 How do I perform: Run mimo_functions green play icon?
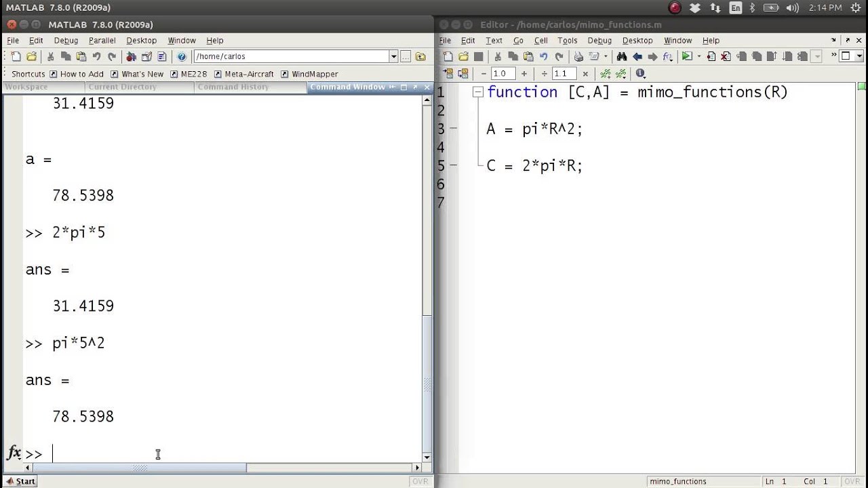pos(686,56)
